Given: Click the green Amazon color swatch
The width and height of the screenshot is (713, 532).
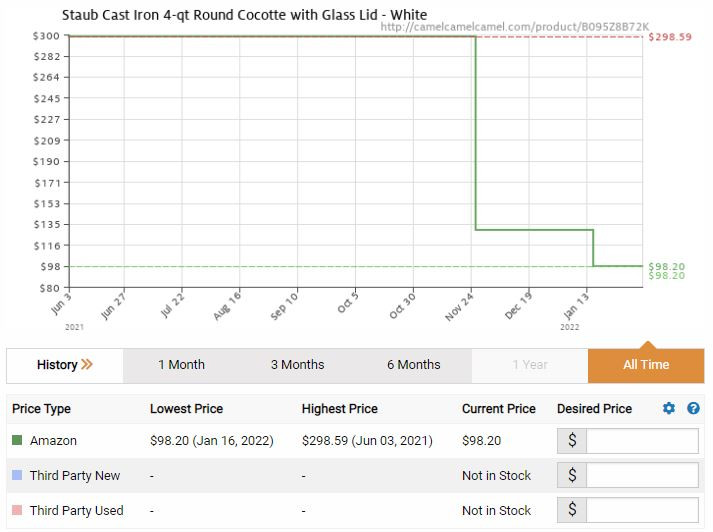Looking at the screenshot, I should pos(17,440).
